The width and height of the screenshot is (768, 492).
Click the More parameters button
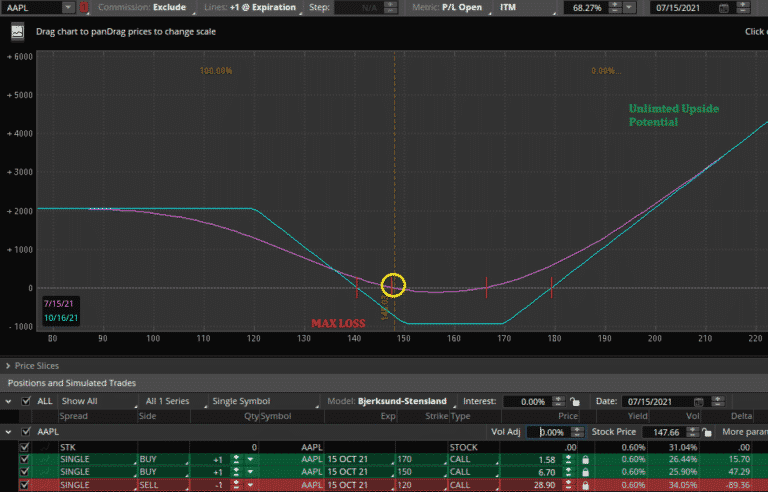[x=745, y=433]
